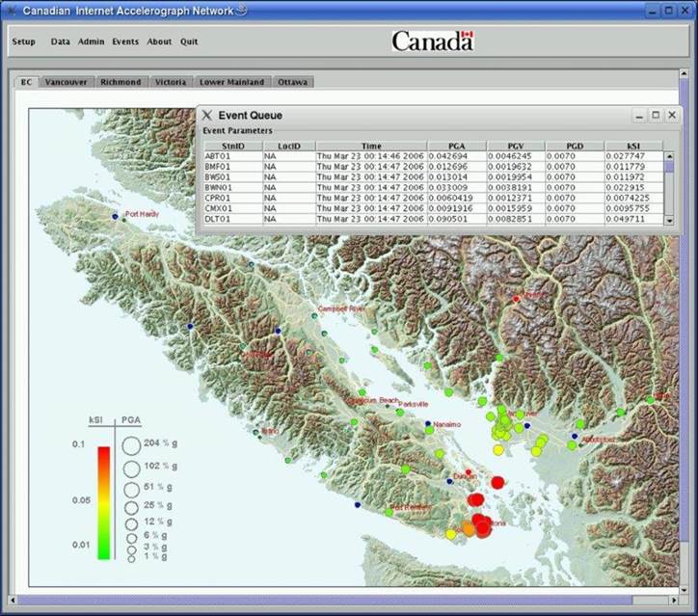Viewport: 698px width, 616px height.
Task: Select the BMF01 station row
Action: (434, 167)
